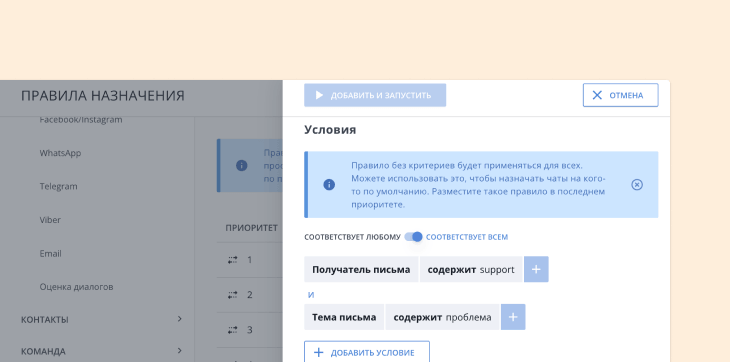Dismiss the blue info banner with the X icon
This screenshot has width=730, height=362.
(636, 185)
